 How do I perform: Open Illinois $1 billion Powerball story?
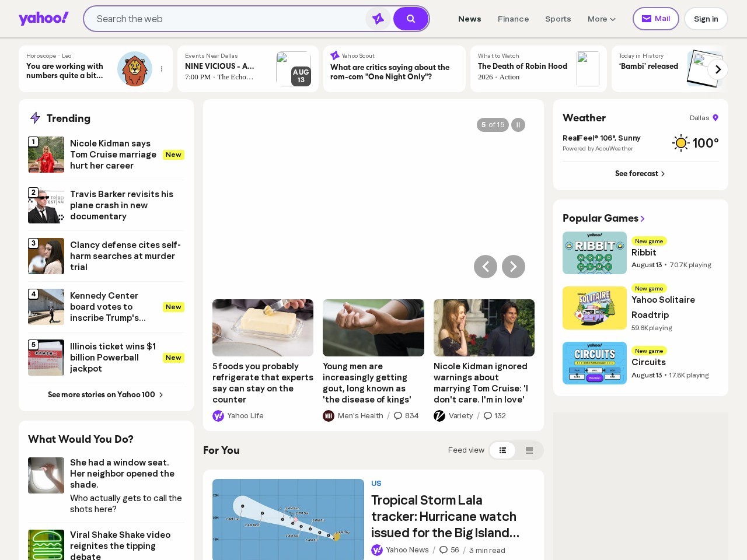113,358
